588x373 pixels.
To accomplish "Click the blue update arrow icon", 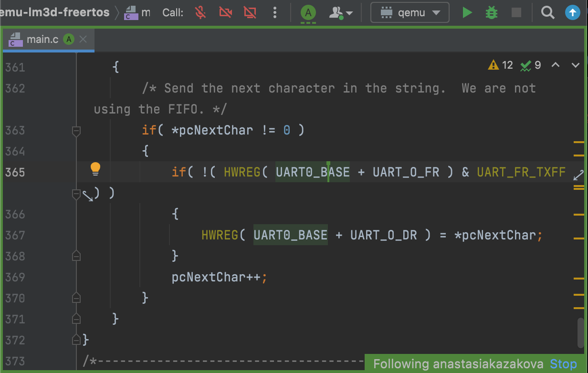I will click(572, 13).
